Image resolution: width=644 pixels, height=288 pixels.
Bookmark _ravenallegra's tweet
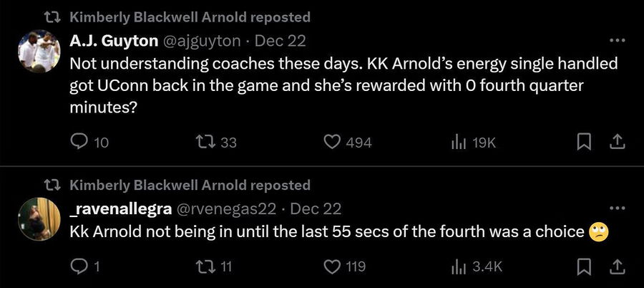coord(584,267)
